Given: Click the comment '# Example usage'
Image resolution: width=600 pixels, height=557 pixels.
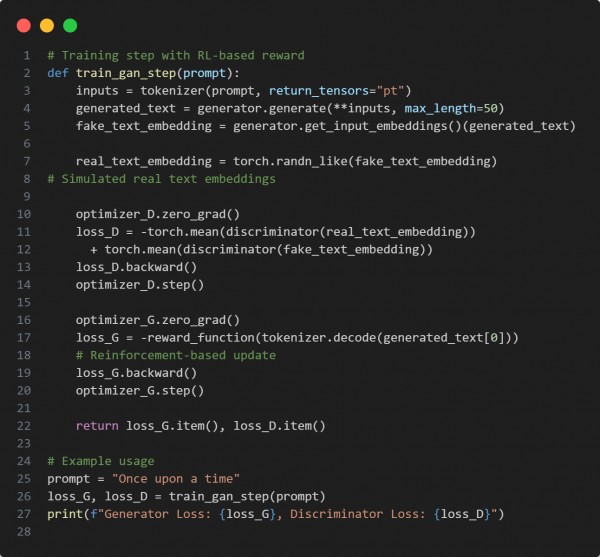Looking at the screenshot, I should coord(101,461).
